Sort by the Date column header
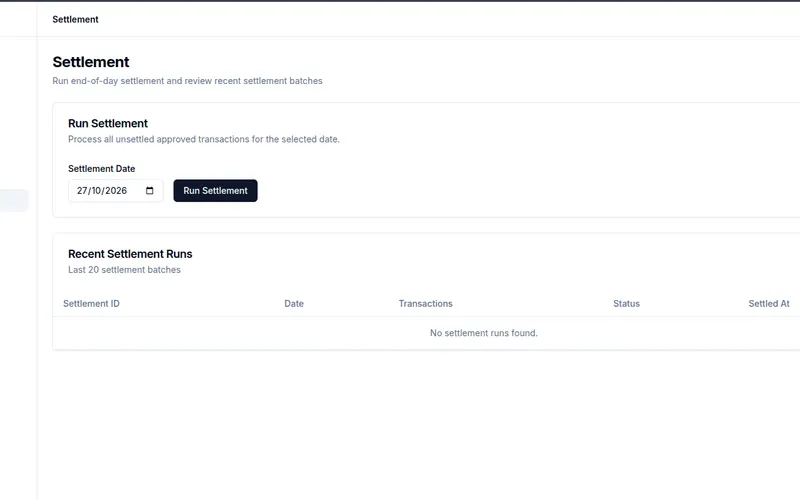 pos(294,304)
